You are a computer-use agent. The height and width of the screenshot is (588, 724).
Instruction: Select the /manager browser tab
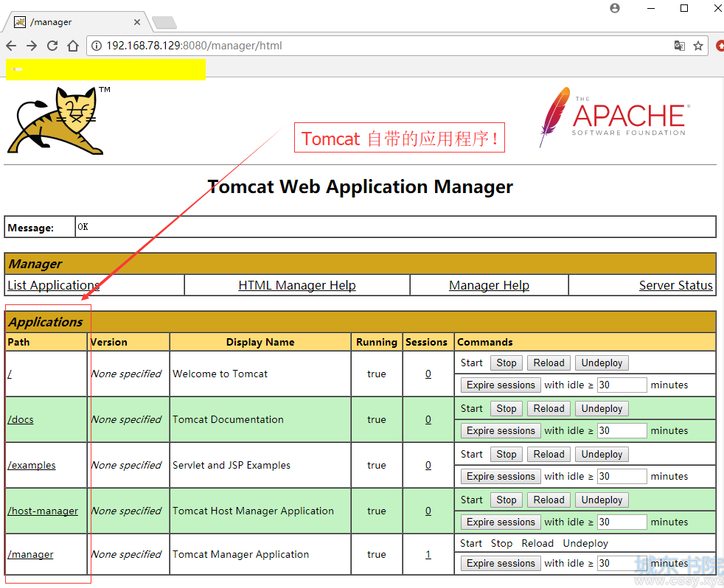[x=77, y=22]
